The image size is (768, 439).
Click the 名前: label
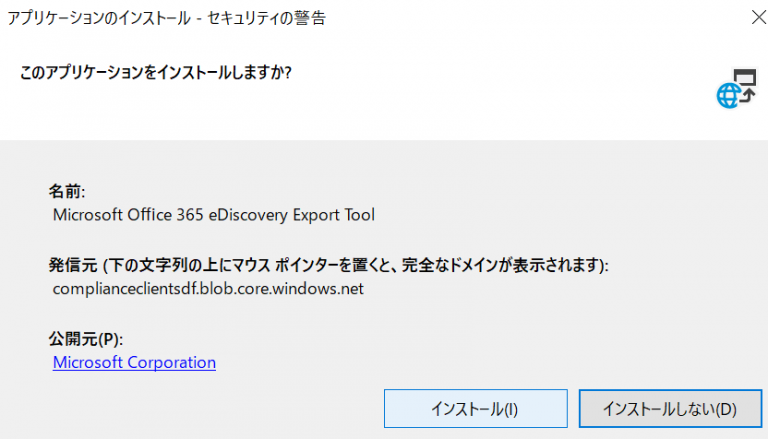tap(68, 190)
